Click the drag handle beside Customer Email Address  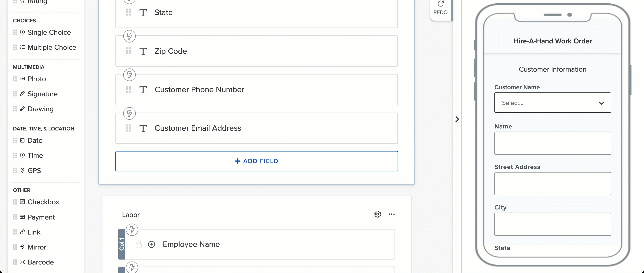[129, 128]
